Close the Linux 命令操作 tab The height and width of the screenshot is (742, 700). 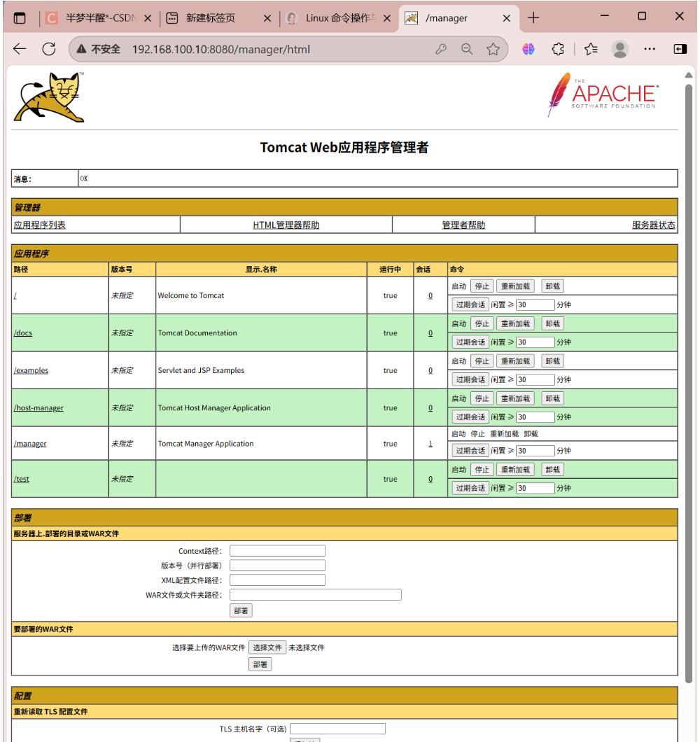click(x=387, y=18)
